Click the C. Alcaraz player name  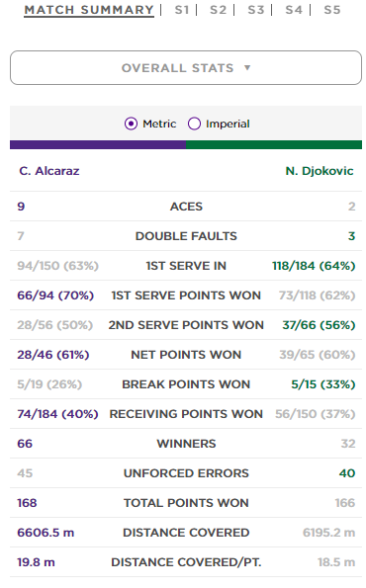pyautogui.click(x=49, y=171)
